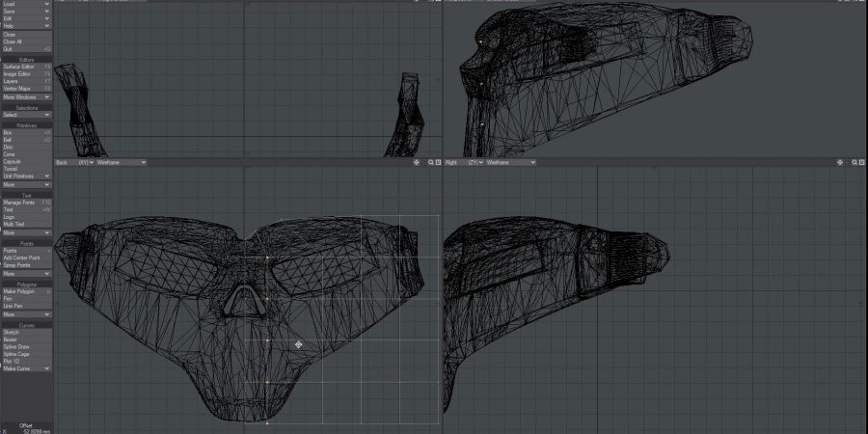Select the Points tool
The image size is (868, 434).
coord(26,251)
